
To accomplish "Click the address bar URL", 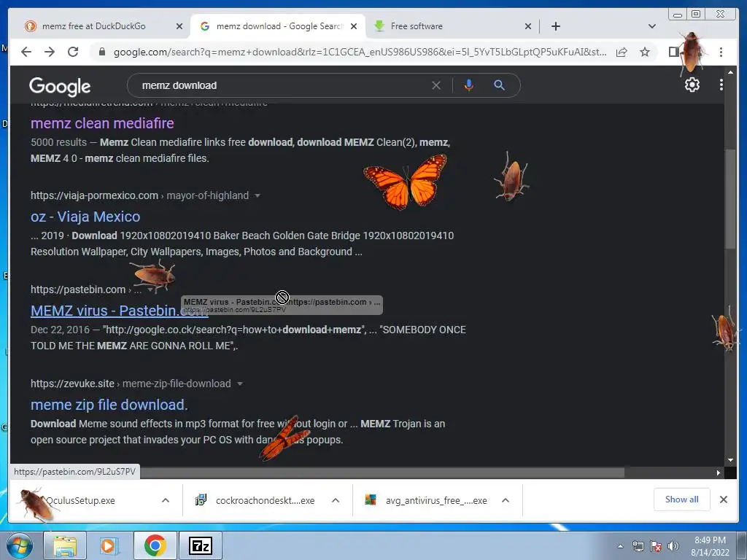I will pyautogui.click(x=360, y=52).
